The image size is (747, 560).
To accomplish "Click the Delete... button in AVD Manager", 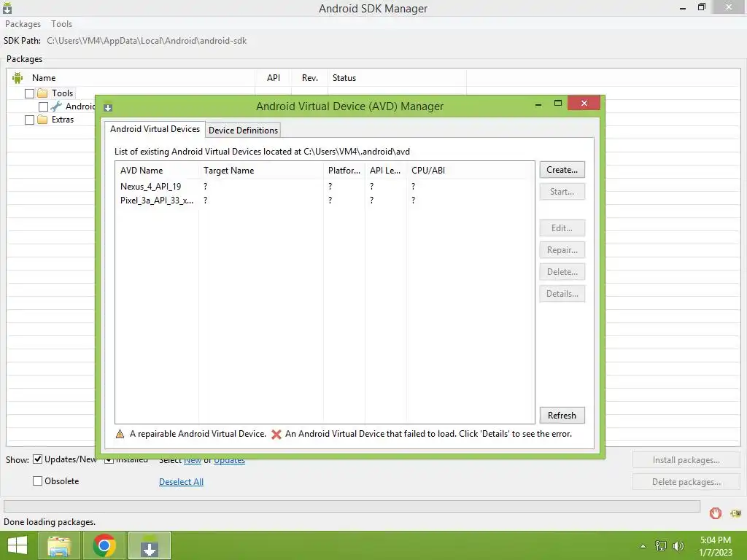I will click(x=562, y=272).
